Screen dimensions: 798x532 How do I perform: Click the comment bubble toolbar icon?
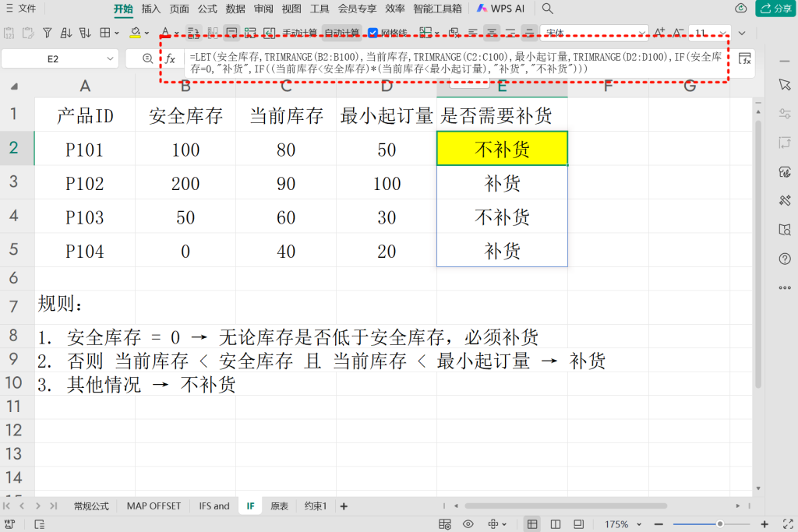click(231, 33)
